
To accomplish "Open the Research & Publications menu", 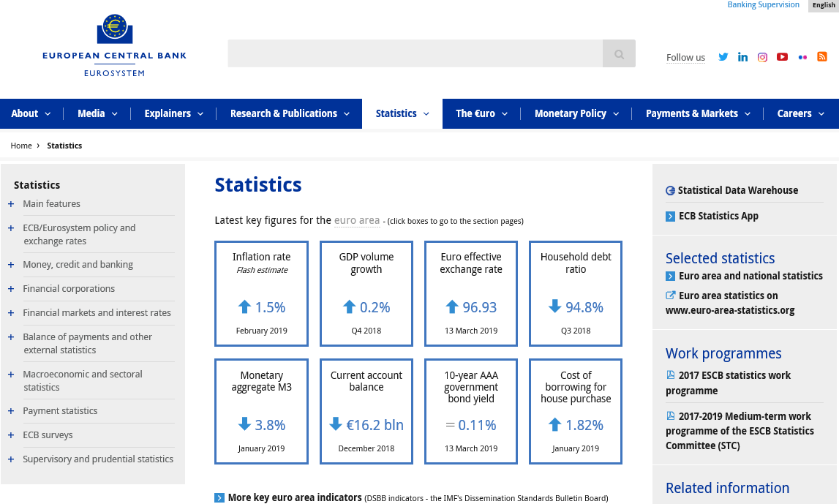I will pyautogui.click(x=290, y=113).
